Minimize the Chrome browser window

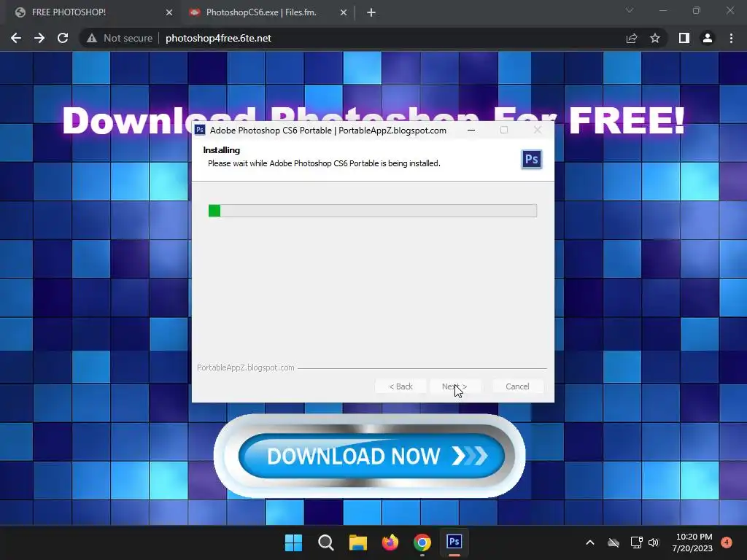tap(662, 10)
